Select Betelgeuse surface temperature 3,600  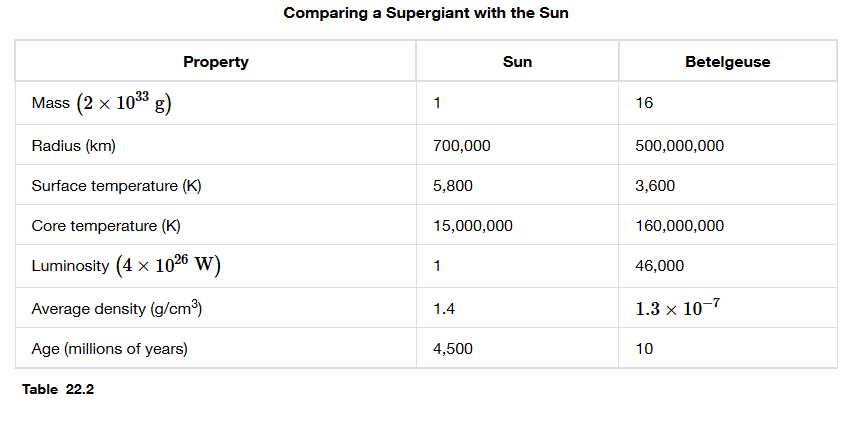[655, 186]
